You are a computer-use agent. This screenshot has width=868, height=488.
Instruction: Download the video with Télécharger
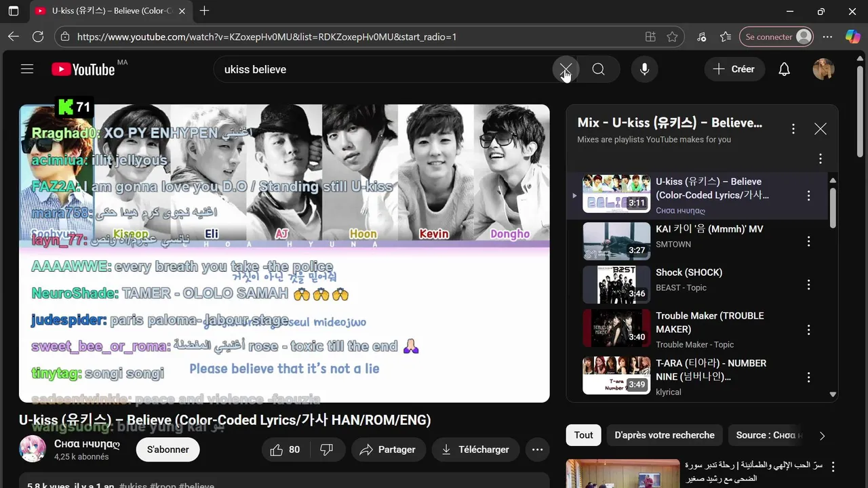pyautogui.click(x=475, y=449)
